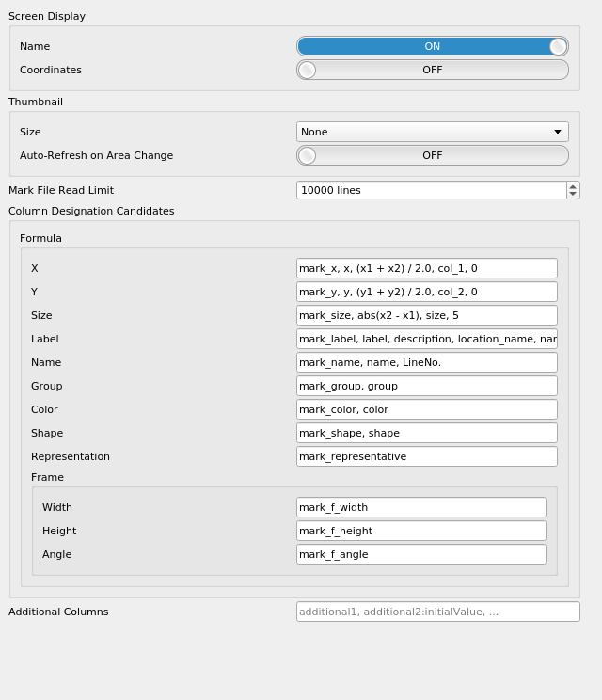Click the Mark File Read Limit value field
Screen dimensions: 602x700
[x=432, y=190]
